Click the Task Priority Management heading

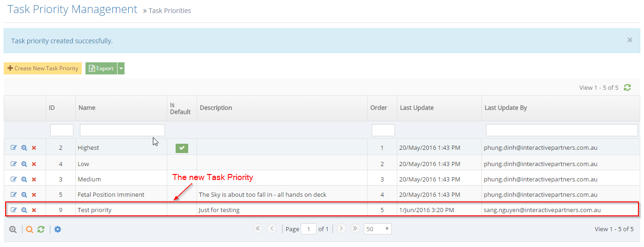[x=72, y=9]
